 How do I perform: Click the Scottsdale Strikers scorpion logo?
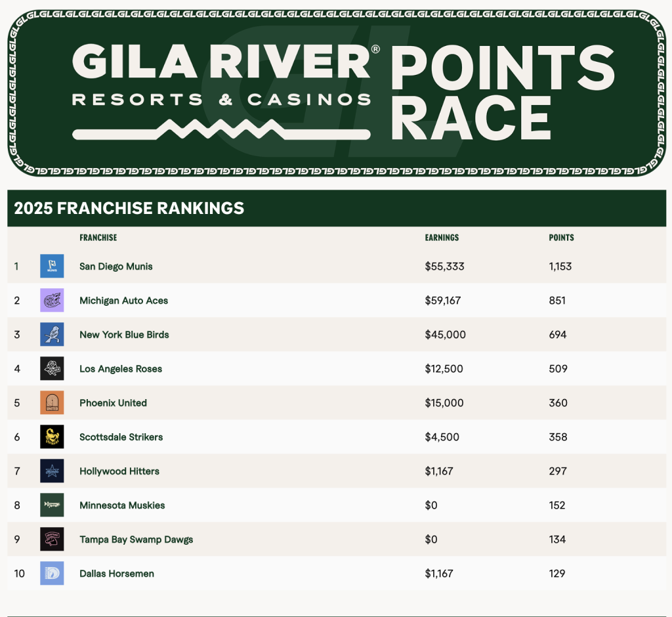[52, 436]
